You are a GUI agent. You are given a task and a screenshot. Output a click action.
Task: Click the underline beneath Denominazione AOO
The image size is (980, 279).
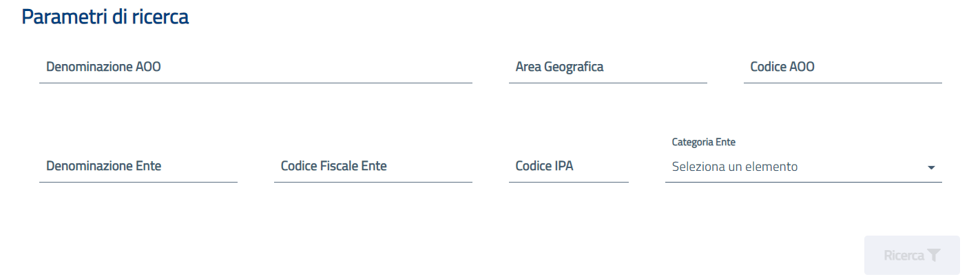(256, 83)
